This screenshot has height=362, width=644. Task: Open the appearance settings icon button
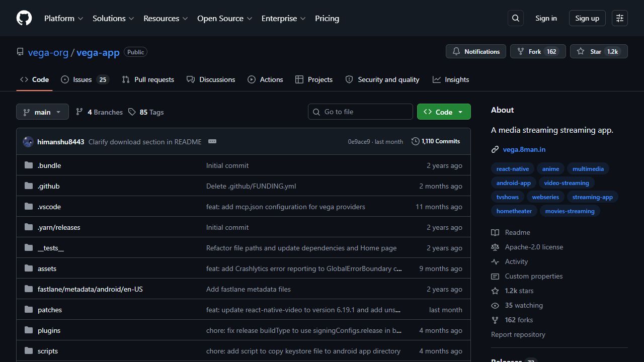point(620,18)
